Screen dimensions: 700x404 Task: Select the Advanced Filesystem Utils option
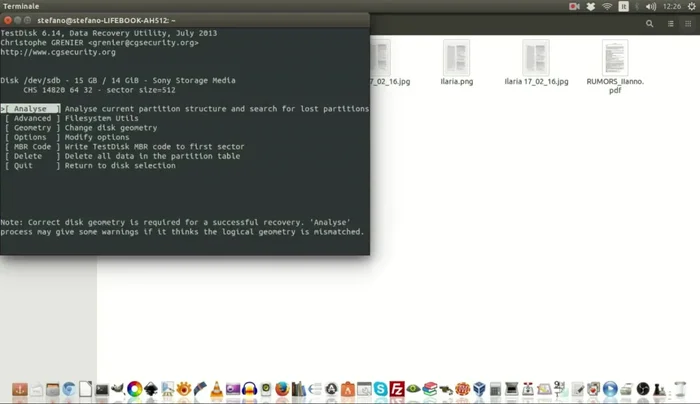(32, 118)
